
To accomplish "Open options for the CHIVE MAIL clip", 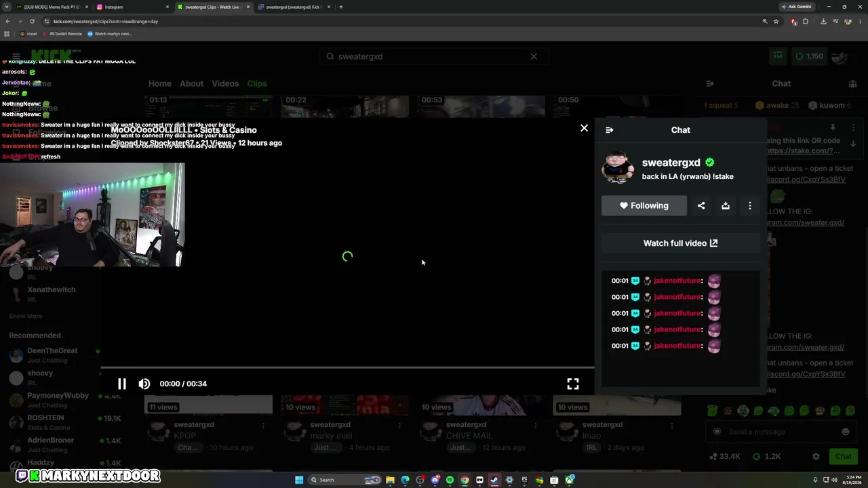I will click(536, 426).
